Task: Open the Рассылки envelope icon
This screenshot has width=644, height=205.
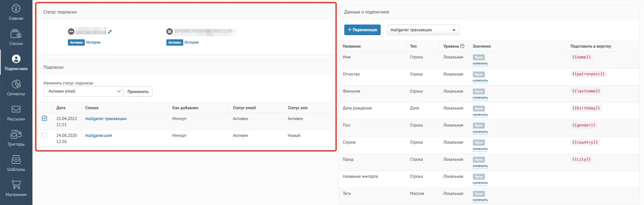Action: pos(16,109)
